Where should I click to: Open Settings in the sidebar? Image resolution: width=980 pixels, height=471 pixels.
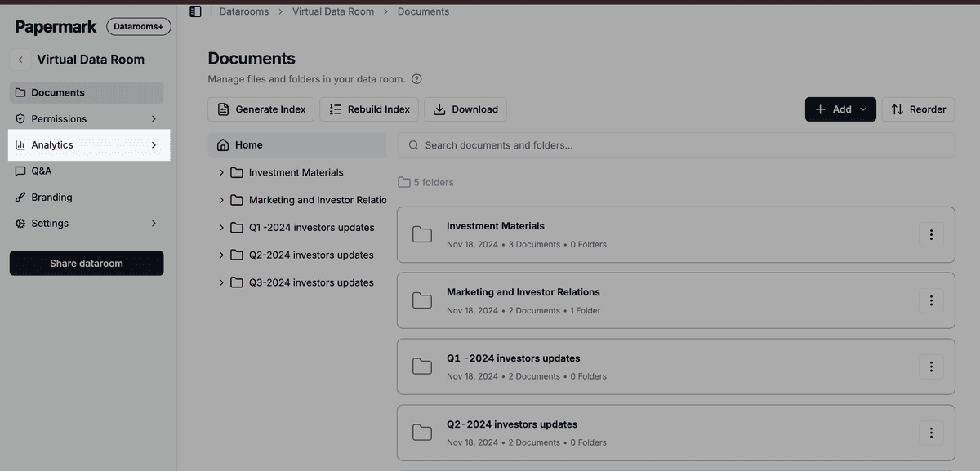pos(87,224)
